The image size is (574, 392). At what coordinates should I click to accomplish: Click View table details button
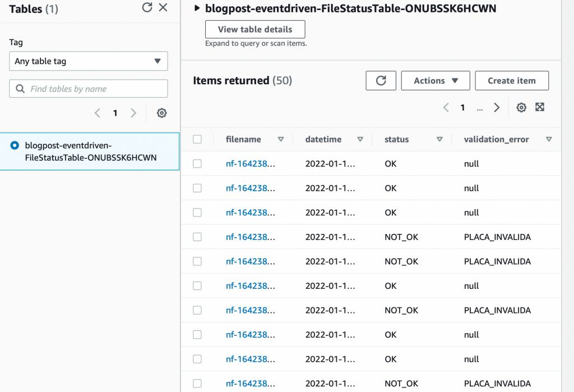coord(255,29)
